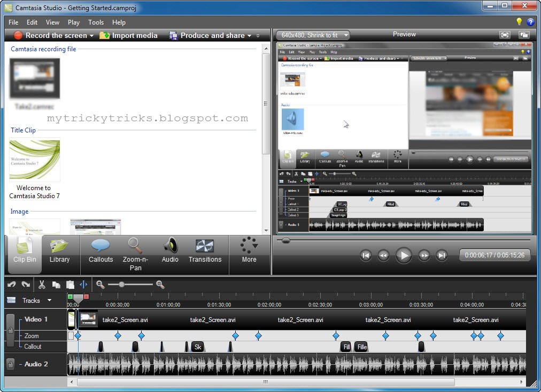Screen dimensions: 541x392
Task: Open the Help menu
Action: click(x=119, y=22)
